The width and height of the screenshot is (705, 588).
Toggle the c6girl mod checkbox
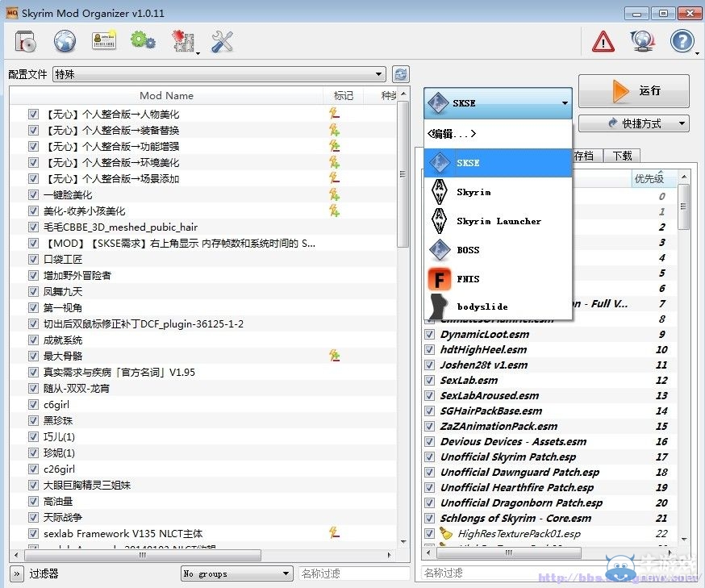pyautogui.click(x=33, y=405)
